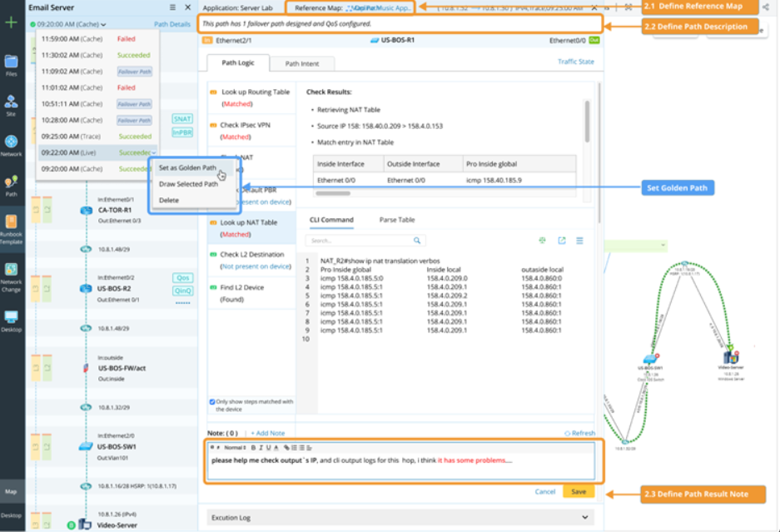780x532 pixels.
Task: Switch to the Path Intent tab
Action: click(302, 64)
